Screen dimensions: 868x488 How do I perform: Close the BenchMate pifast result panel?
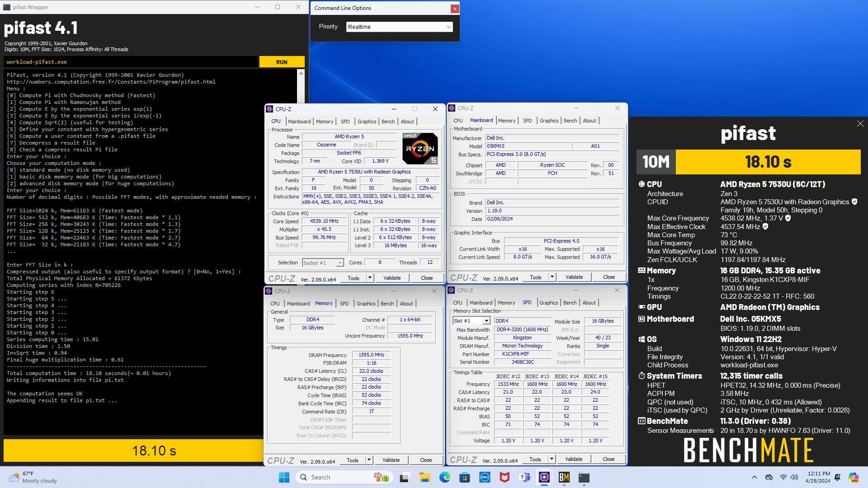[x=860, y=124]
